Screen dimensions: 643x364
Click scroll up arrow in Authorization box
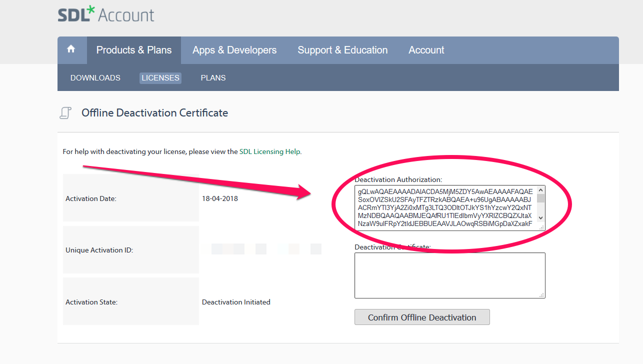pyautogui.click(x=541, y=190)
